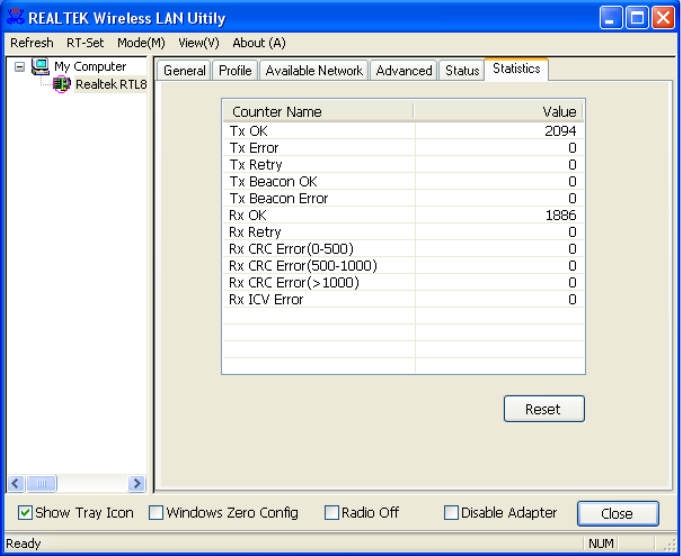Screen dimensions: 681x556
Task: Click the NUM status bar indicator
Action: 601,543
